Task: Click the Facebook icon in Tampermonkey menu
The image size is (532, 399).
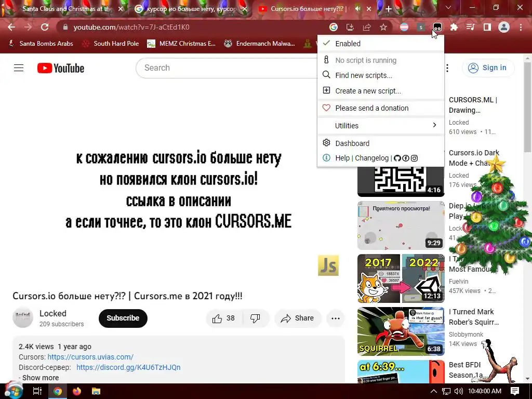Action: pos(406,158)
